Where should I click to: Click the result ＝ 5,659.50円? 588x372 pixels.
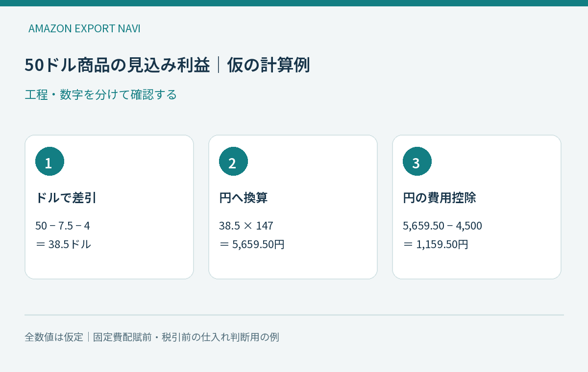(x=252, y=244)
